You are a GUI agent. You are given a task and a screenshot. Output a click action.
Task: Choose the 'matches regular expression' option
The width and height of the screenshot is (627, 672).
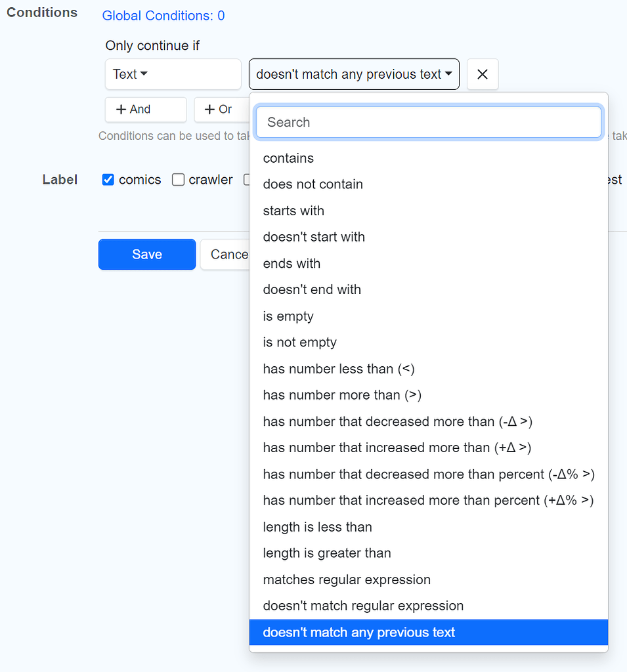tap(429, 580)
